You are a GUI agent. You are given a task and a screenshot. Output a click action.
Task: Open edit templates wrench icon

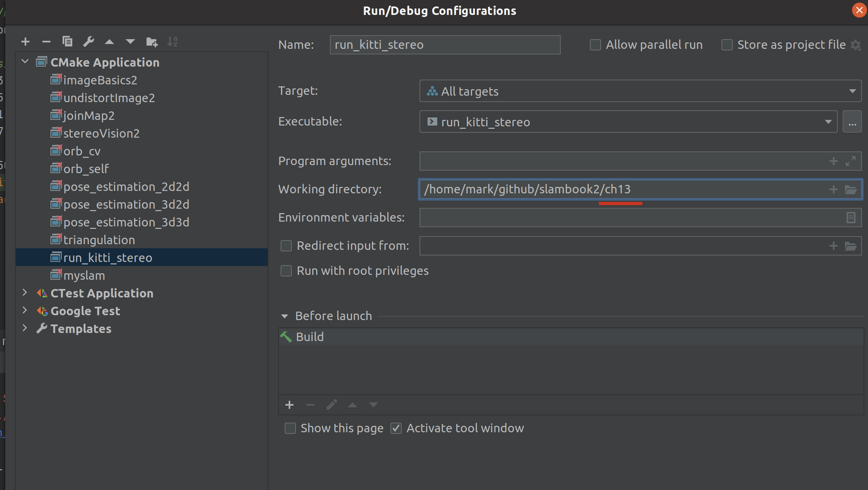pyautogui.click(x=88, y=41)
